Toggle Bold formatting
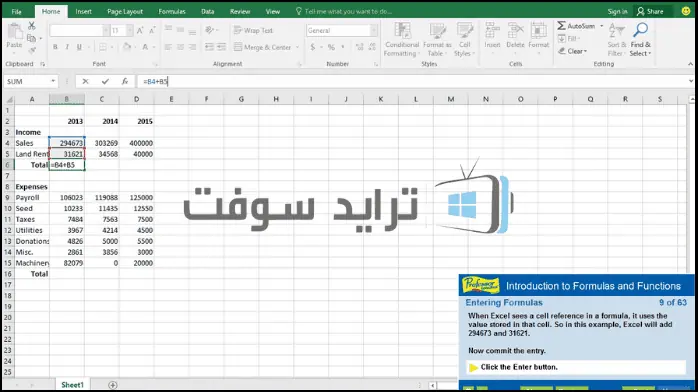This screenshot has width=698, height=392. (55, 47)
